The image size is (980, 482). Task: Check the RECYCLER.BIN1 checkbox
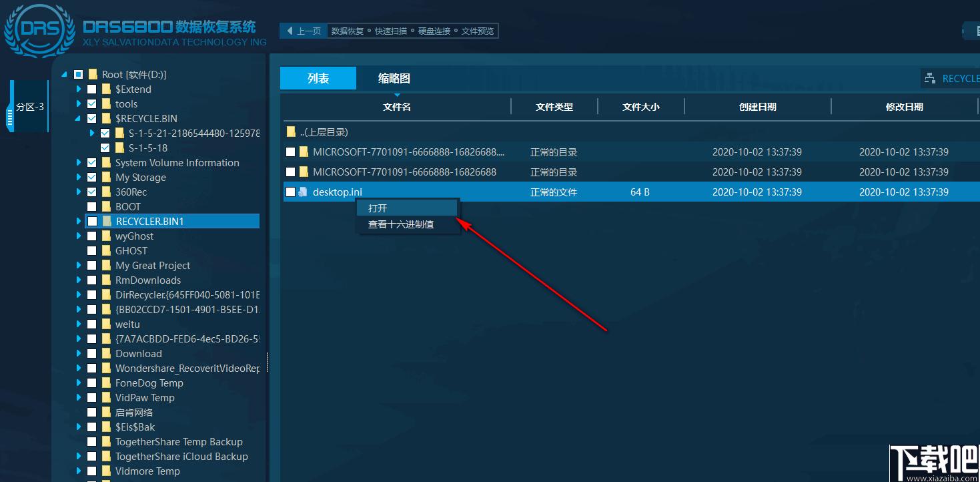tap(92, 222)
